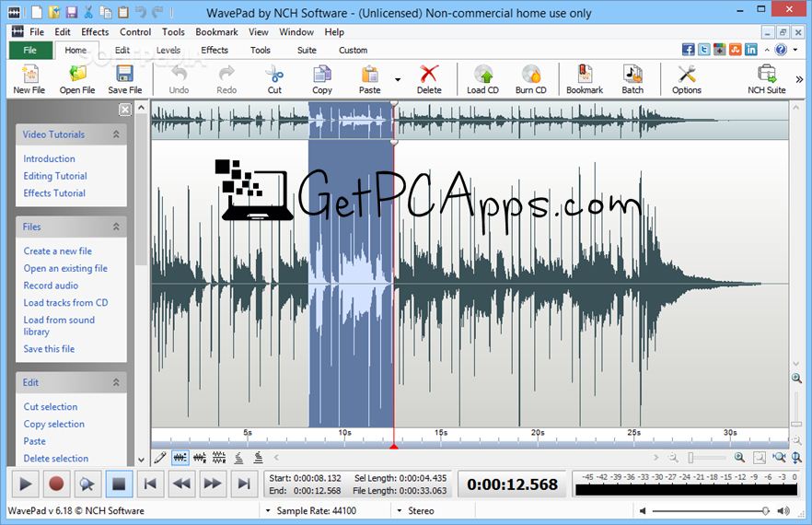Click the horizontal zoom-in magnifier icon
This screenshot has width=812, height=525.
[x=739, y=457]
